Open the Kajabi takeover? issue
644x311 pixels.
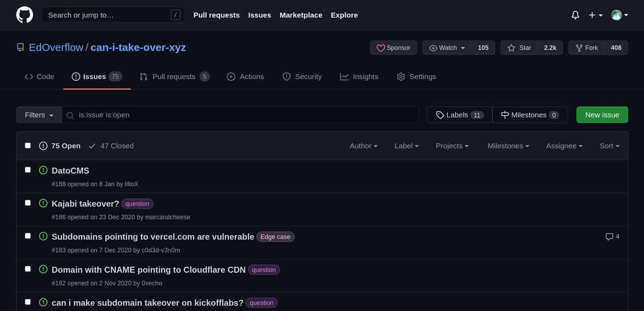[x=85, y=204]
